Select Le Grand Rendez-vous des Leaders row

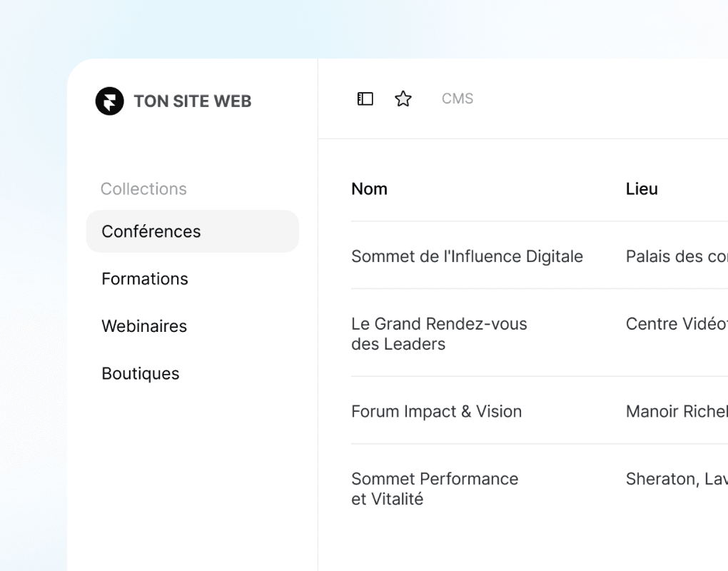[438, 333]
